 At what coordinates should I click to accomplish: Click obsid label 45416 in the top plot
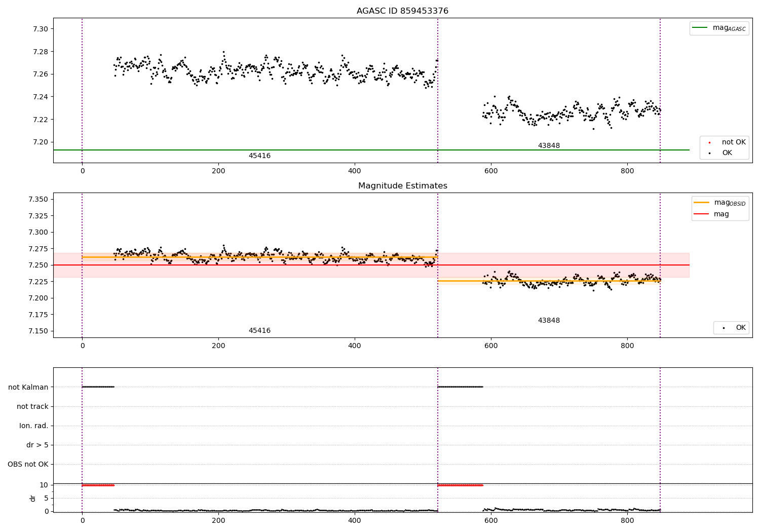[259, 156]
